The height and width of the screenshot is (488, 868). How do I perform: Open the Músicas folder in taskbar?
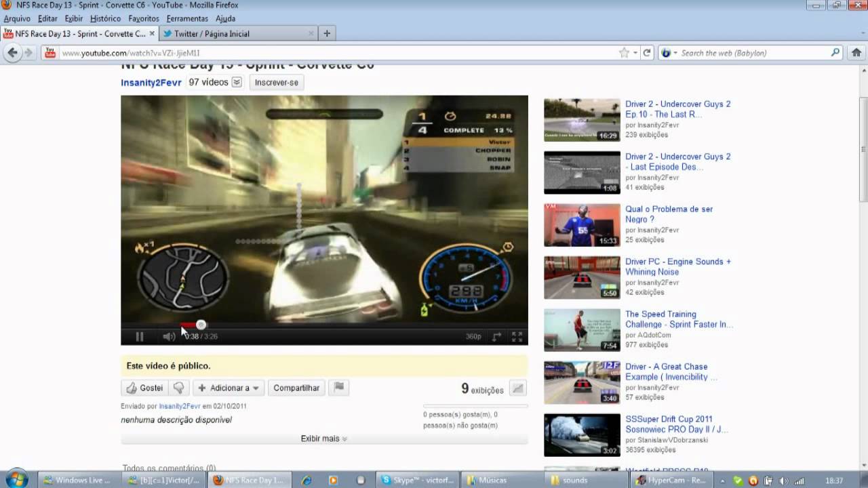coord(502,480)
